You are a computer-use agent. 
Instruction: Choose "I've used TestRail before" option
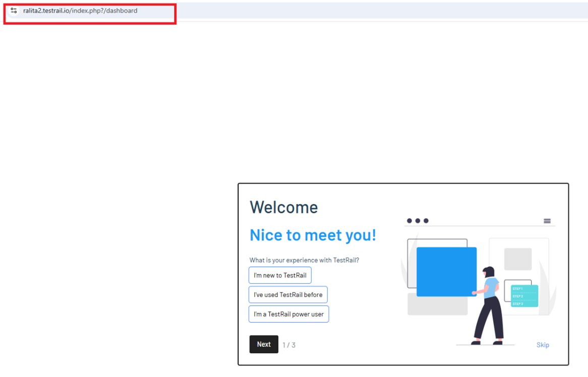(288, 295)
